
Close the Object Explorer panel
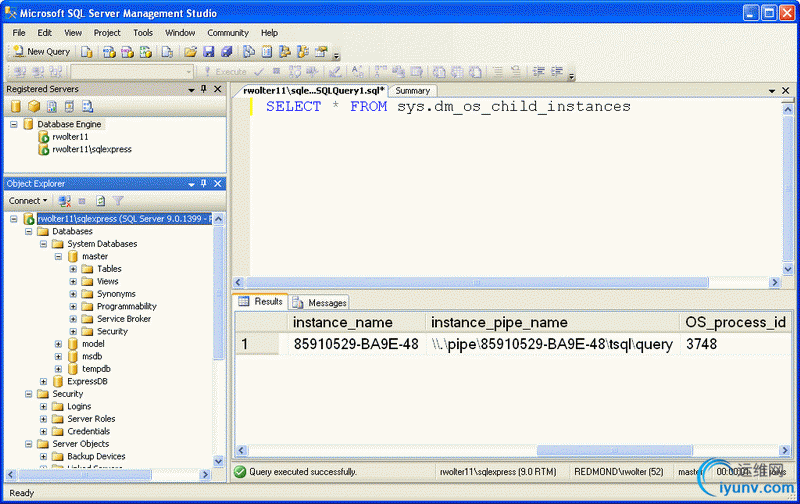pos(218,184)
